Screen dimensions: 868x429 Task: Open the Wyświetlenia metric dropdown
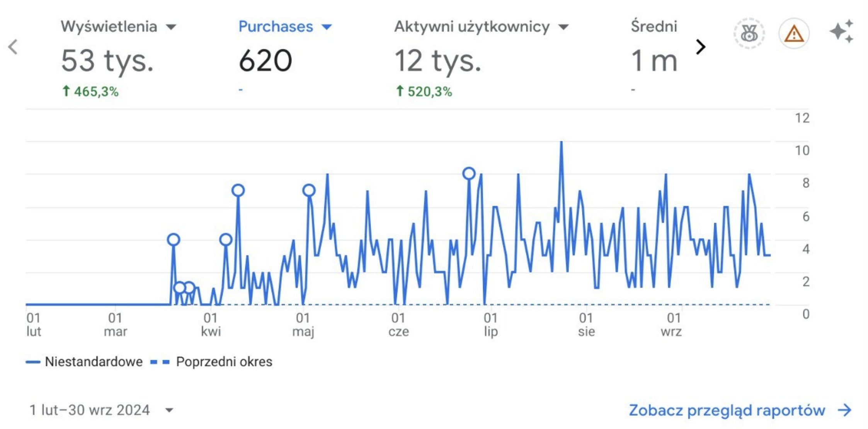pyautogui.click(x=171, y=27)
